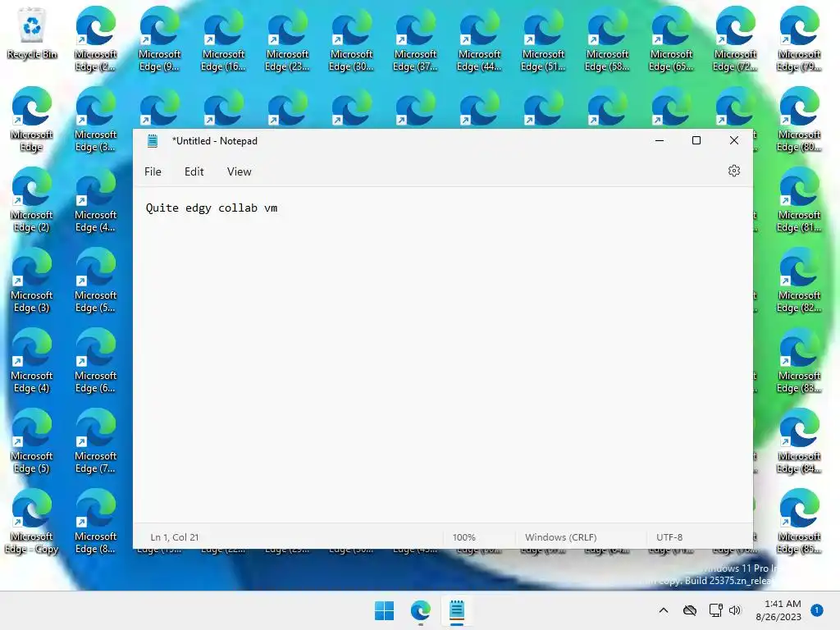Select the shortcut labeled Edge (4...

[x=95, y=200]
